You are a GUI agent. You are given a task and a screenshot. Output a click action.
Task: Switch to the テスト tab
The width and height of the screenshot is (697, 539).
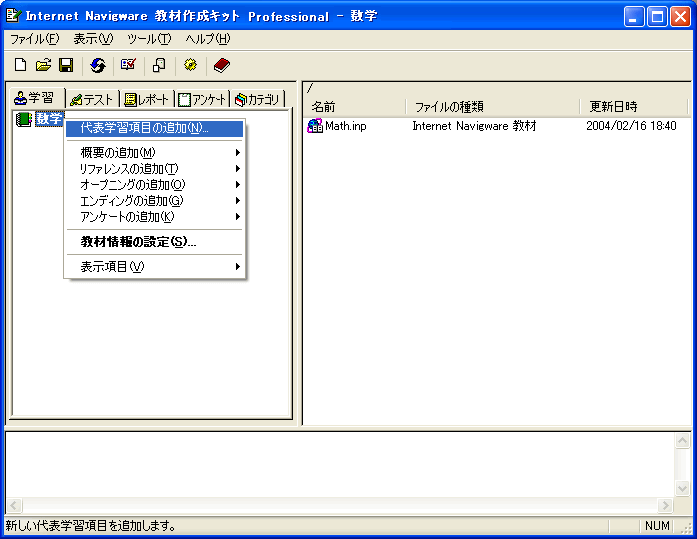(x=92, y=100)
